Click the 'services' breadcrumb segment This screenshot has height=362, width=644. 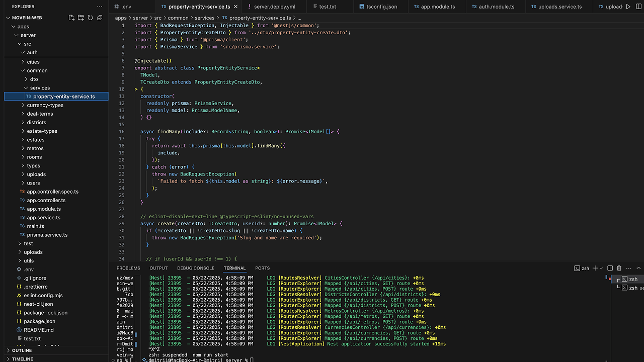[x=205, y=18]
